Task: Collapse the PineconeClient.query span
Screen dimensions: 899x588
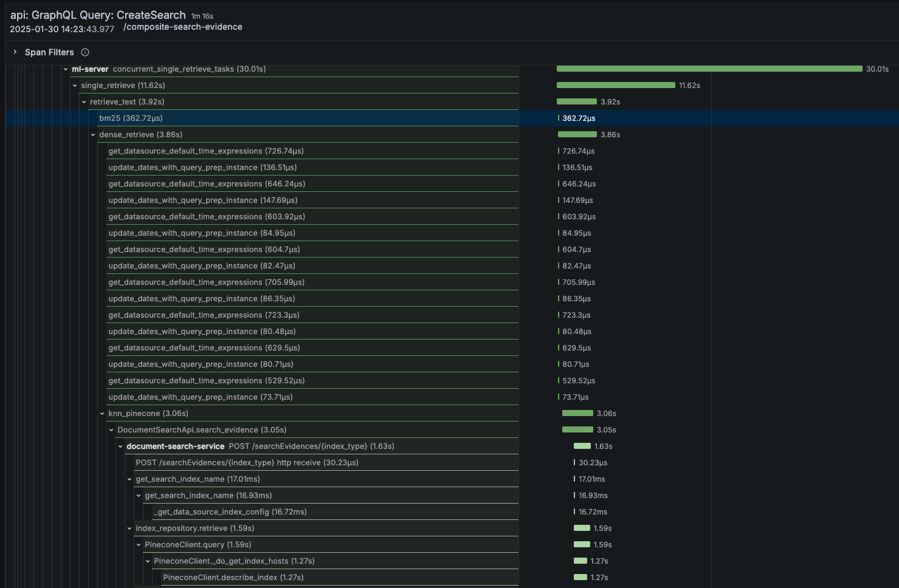Action: point(139,545)
